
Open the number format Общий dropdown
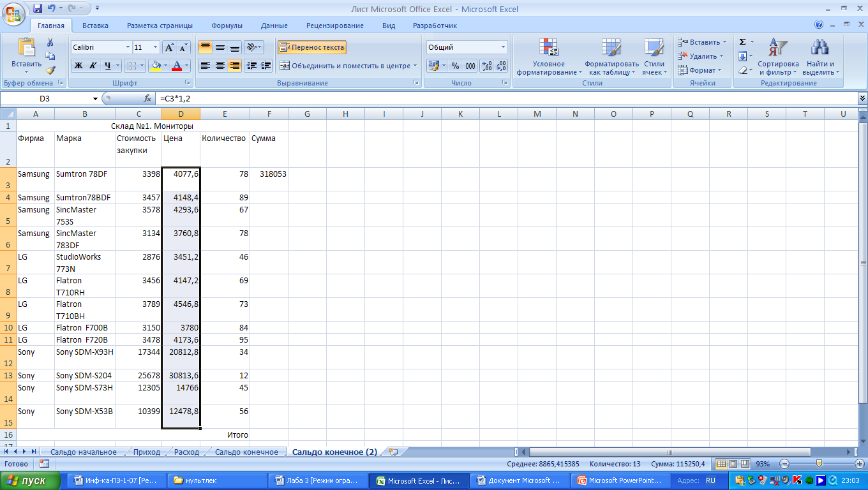point(503,47)
